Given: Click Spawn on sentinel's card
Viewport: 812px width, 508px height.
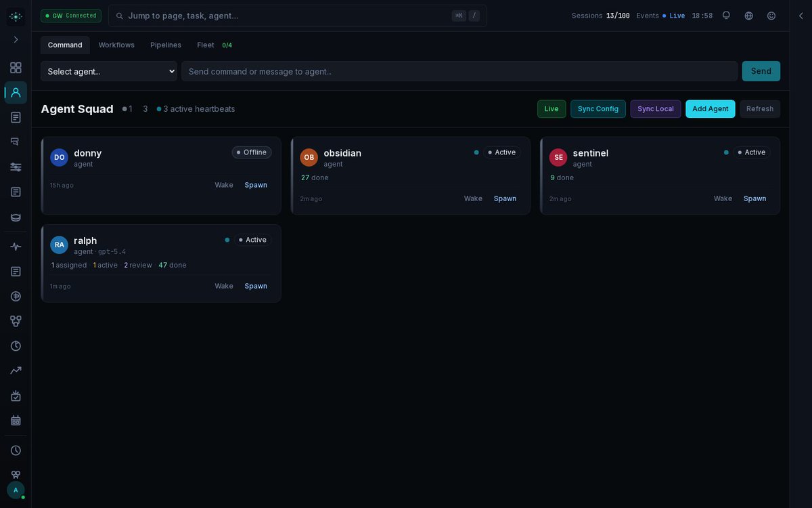Looking at the screenshot, I should click(x=755, y=198).
